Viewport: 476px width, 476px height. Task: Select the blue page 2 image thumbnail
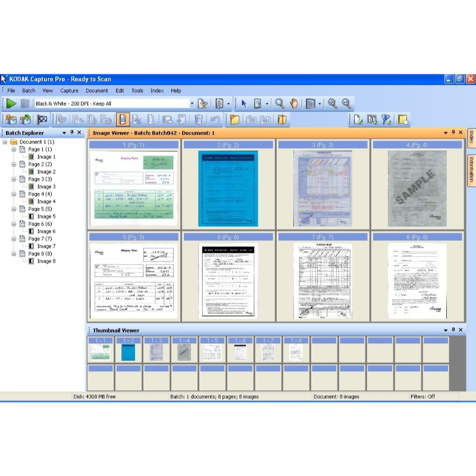228,189
